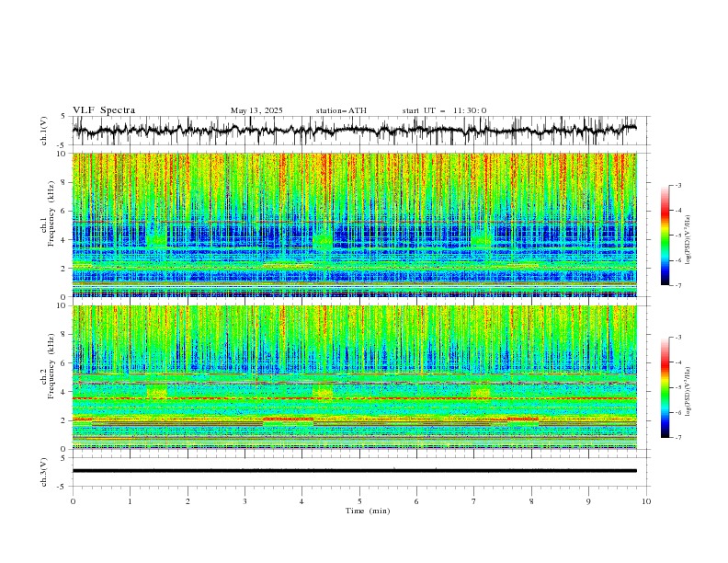
Task: Click the "Time (min)" axis title
Action: coord(368,511)
